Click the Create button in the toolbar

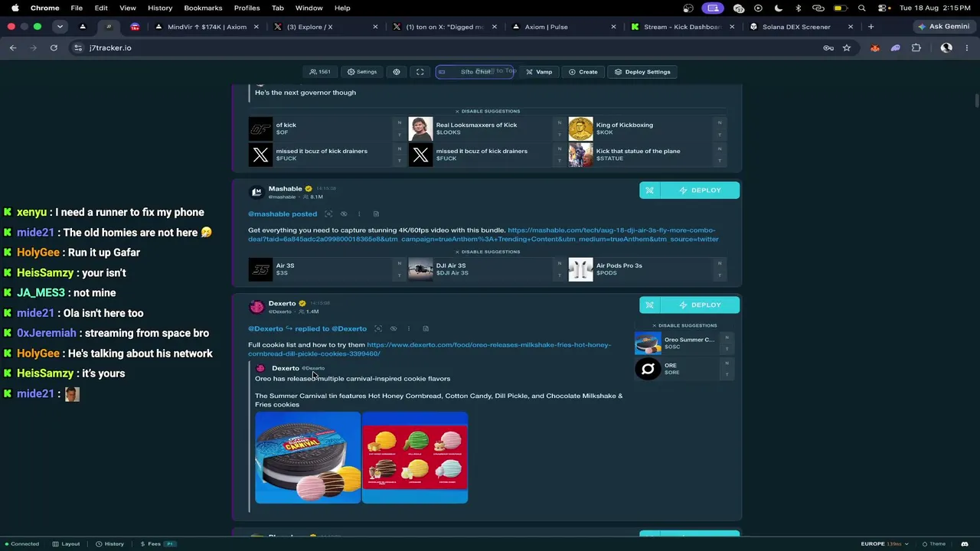(x=583, y=72)
